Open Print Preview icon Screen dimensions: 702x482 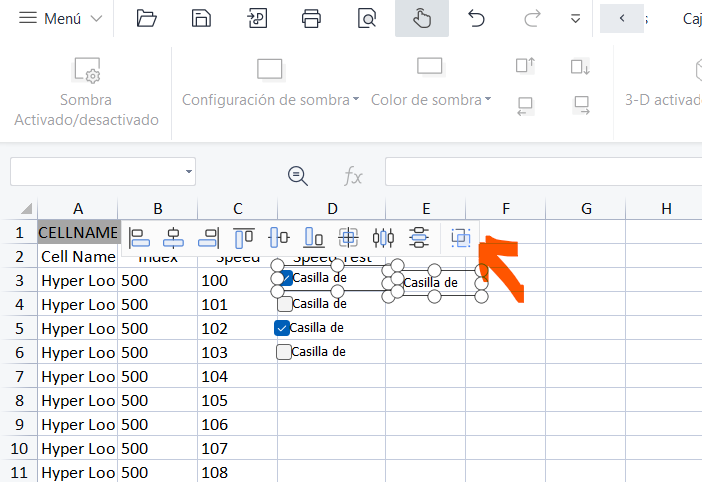point(367,19)
